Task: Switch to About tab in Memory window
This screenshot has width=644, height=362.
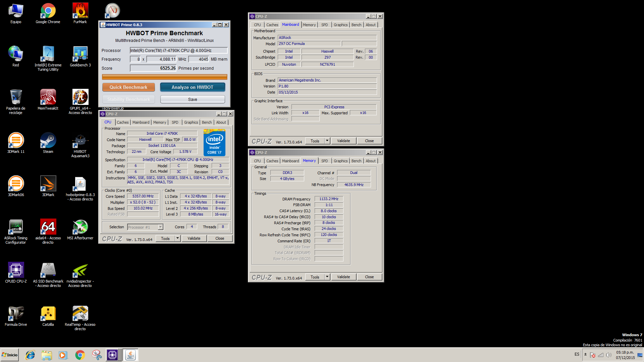Action: 371,161
